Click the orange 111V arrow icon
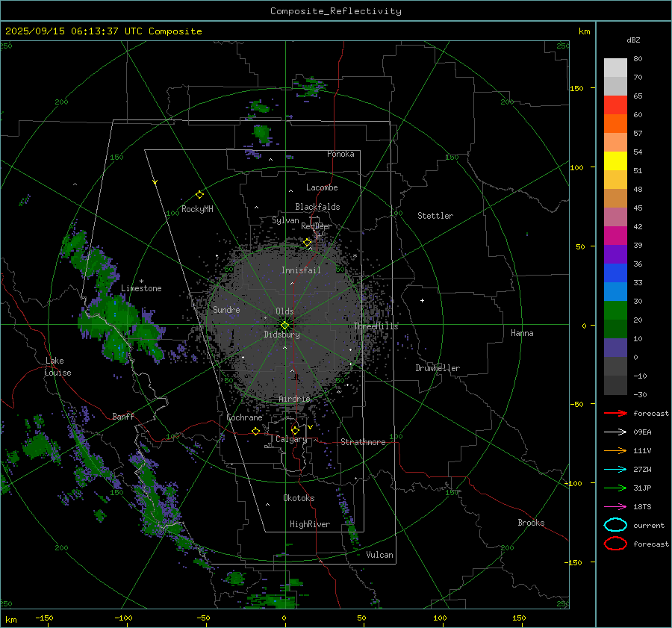The image size is (672, 628). [615, 450]
